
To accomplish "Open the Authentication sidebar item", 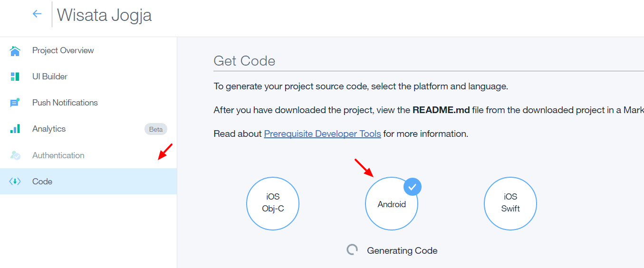I will [58, 155].
